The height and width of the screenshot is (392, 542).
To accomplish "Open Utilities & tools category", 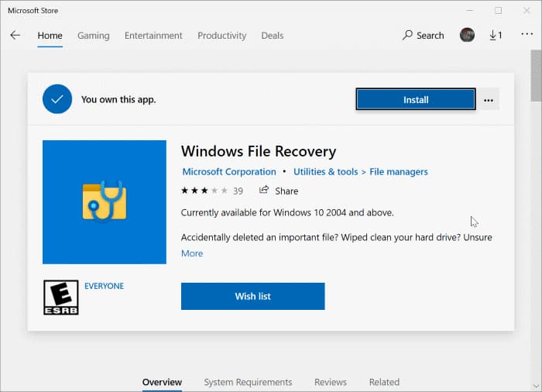I will (326, 172).
